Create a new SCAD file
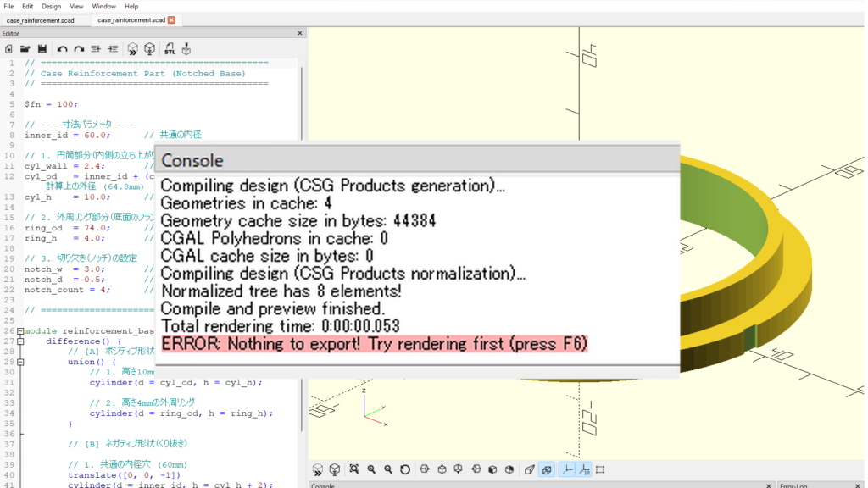This screenshot has height=488, width=868. click(x=8, y=48)
